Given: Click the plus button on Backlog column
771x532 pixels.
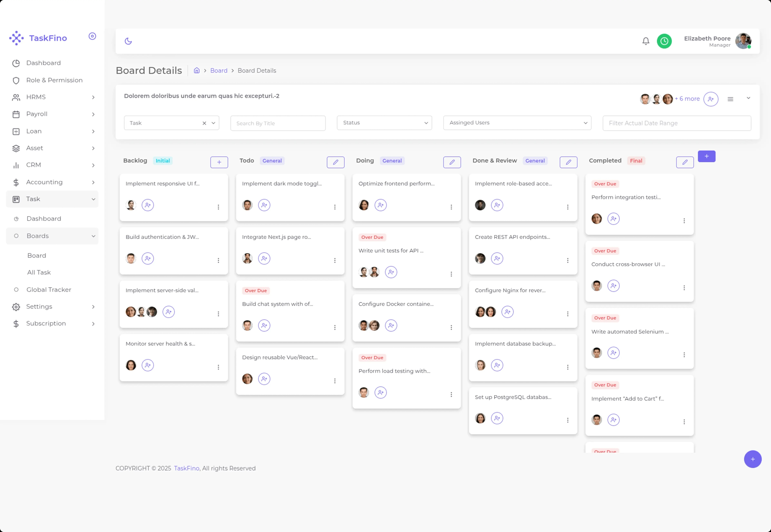Looking at the screenshot, I should 219,162.
